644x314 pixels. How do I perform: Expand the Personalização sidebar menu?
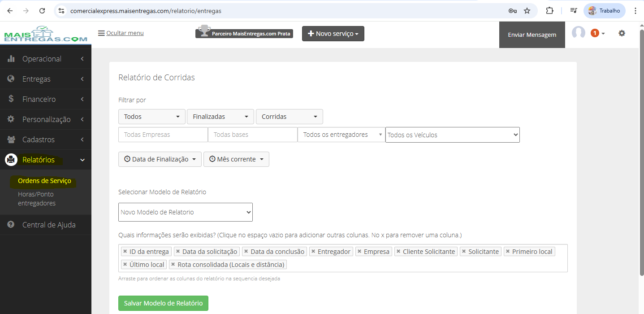coord(46,119)
